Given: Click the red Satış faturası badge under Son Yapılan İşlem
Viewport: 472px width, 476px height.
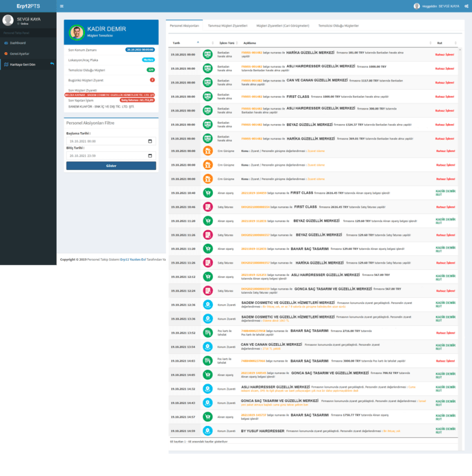Looking at the screenshot, I should [x=137, y=100].
